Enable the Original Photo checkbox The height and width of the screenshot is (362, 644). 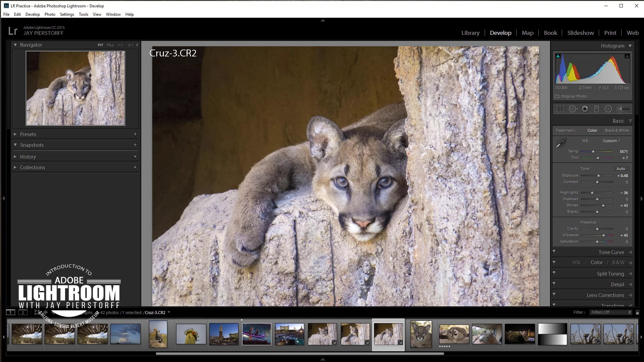coord(557,96)
